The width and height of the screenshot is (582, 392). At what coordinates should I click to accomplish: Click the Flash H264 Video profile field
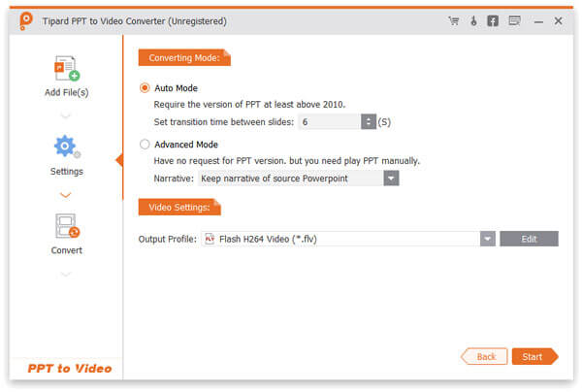tap(340, 239)
